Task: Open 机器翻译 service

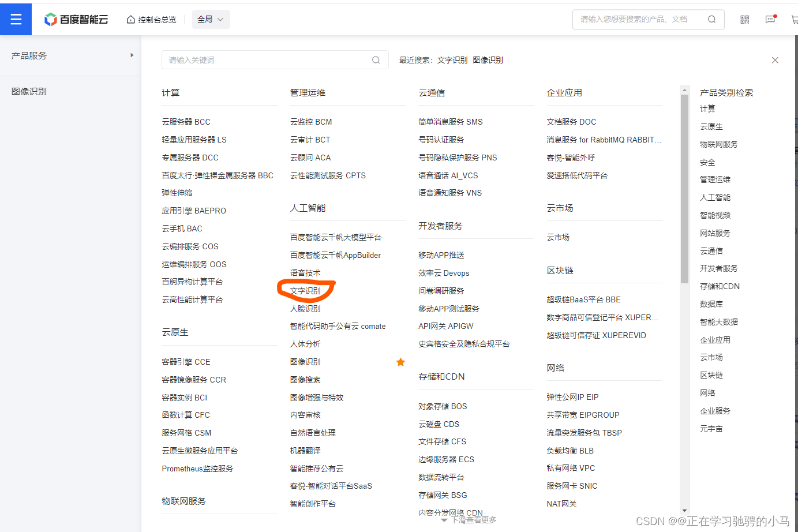Action: [x=305, y=451]
